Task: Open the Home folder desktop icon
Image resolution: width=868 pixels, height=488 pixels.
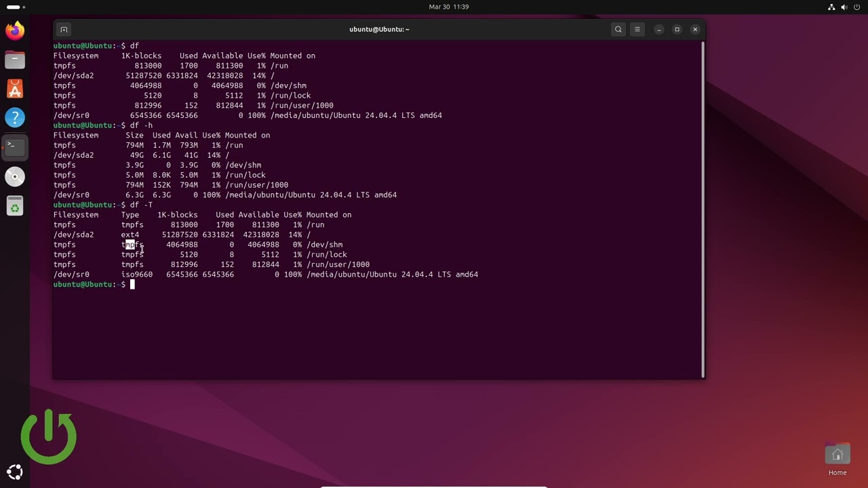Action: [837, 459]
